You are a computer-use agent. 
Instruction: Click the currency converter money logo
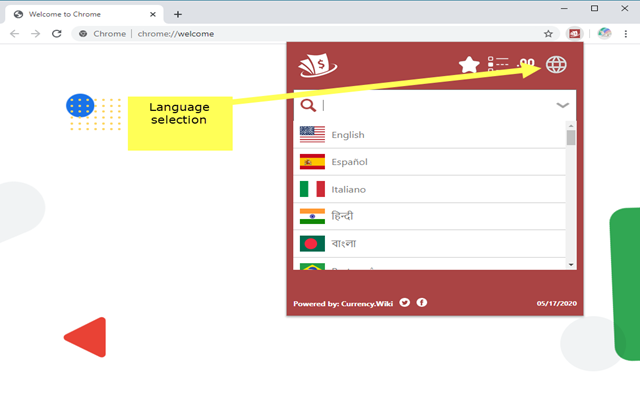point(318,65)
